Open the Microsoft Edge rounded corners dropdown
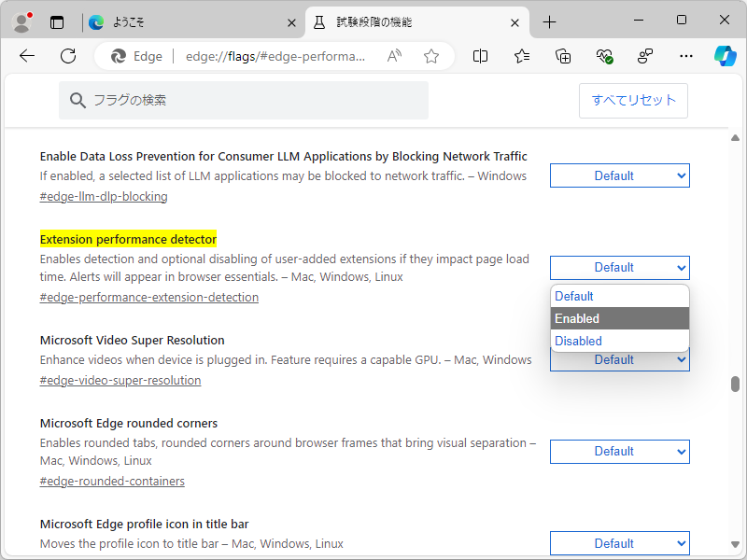Image resolution: width=747 pixels, height=560 pixels. point(619,451)
